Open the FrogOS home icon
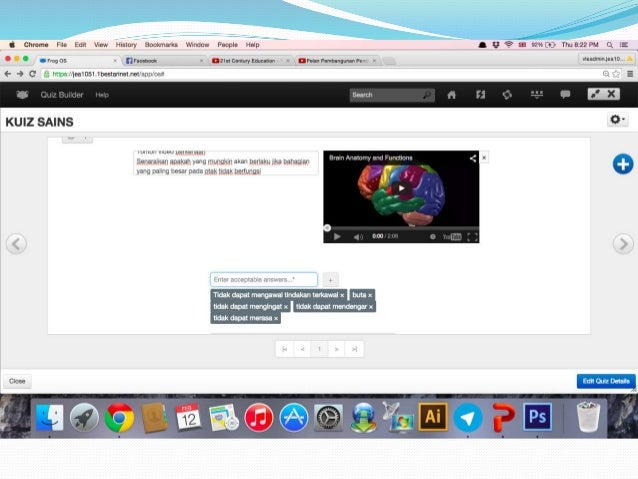 point(451,95)
